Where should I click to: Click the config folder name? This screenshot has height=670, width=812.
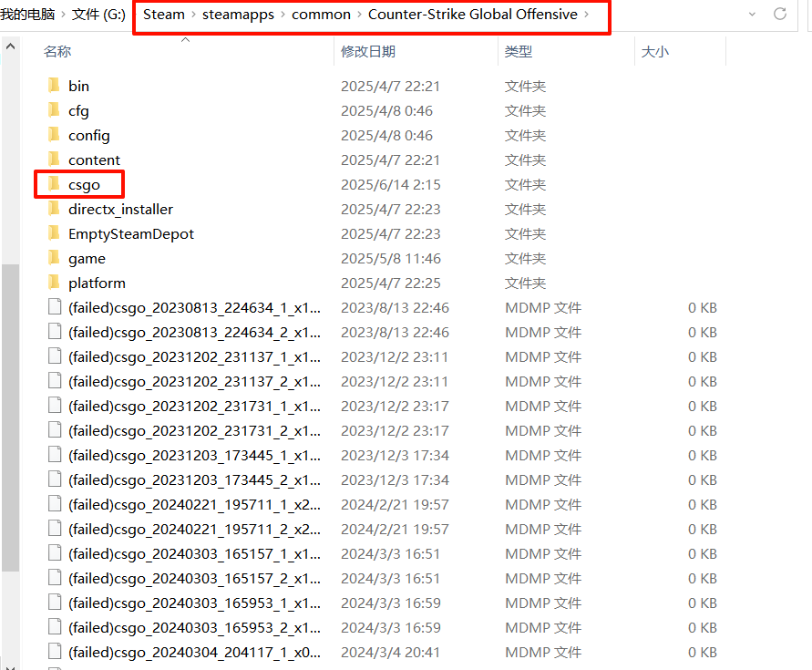tap(89, 136)
